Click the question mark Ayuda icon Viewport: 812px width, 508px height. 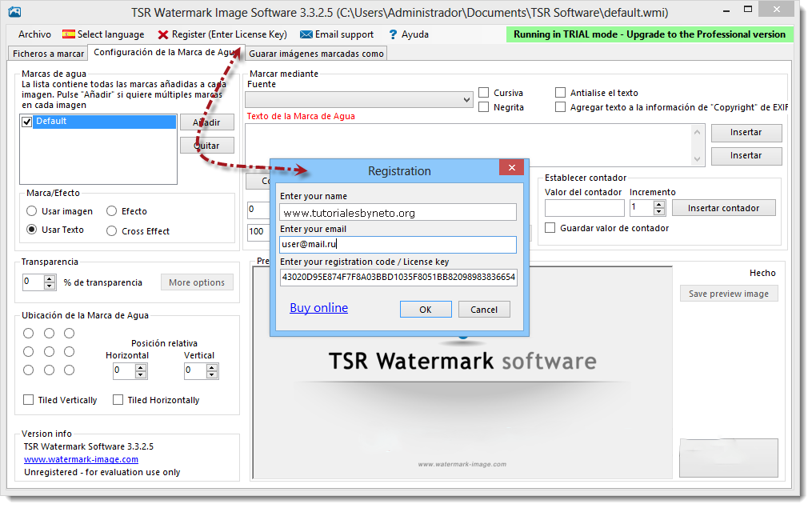(x=393, y=34)
